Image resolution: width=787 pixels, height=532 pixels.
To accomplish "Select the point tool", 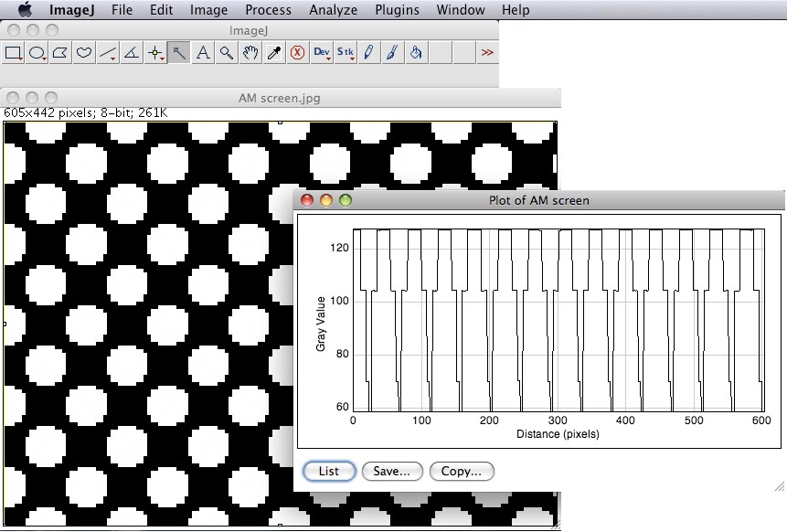I will click(x=155, y=52).
